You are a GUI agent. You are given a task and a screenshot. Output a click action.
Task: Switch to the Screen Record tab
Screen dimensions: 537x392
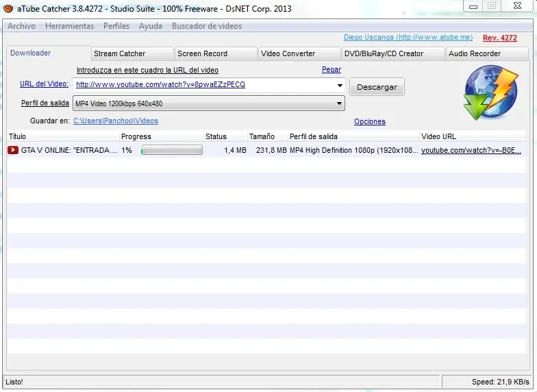click(x=216, y=53)
